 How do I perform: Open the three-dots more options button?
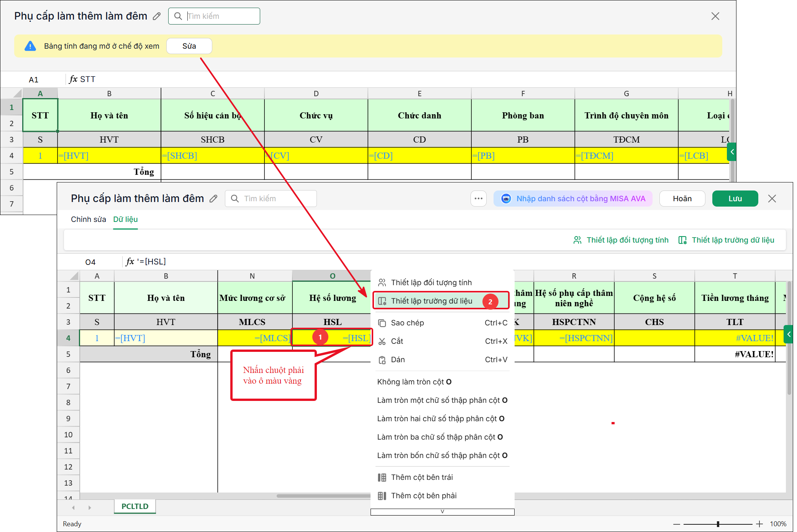click(479, 199)
